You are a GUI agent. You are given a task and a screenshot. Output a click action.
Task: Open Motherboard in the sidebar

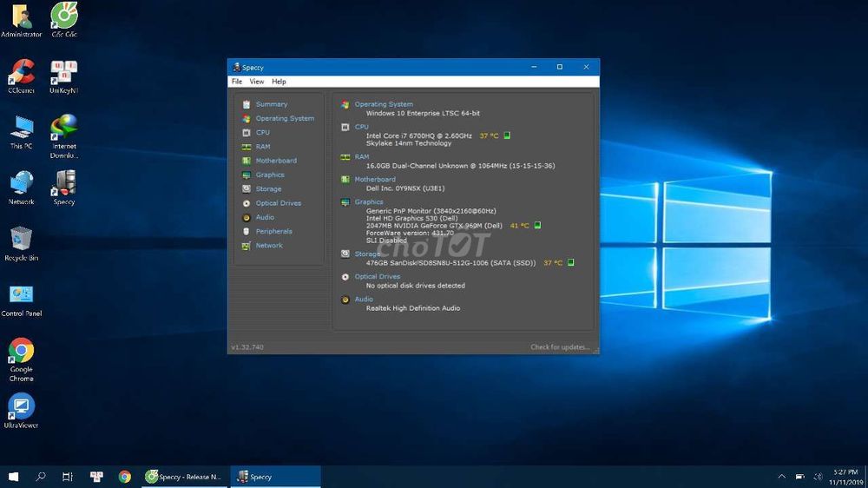(276, 161)
